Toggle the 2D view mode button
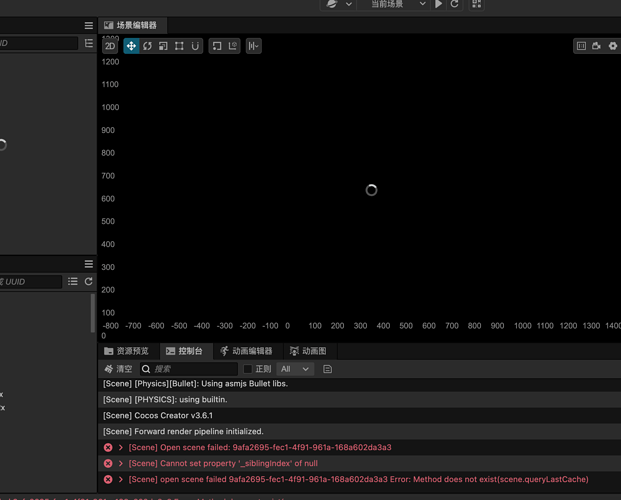The height and width of the screenshot is (500, 621). pos(110,46)
